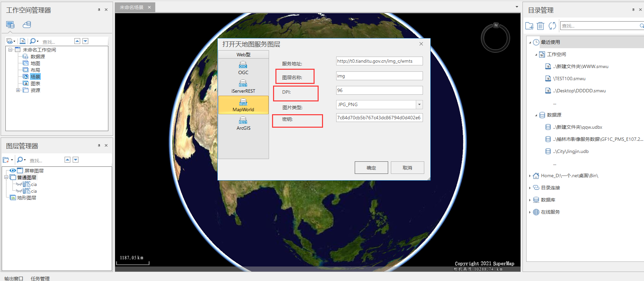Select the OGC web service type

243,68
